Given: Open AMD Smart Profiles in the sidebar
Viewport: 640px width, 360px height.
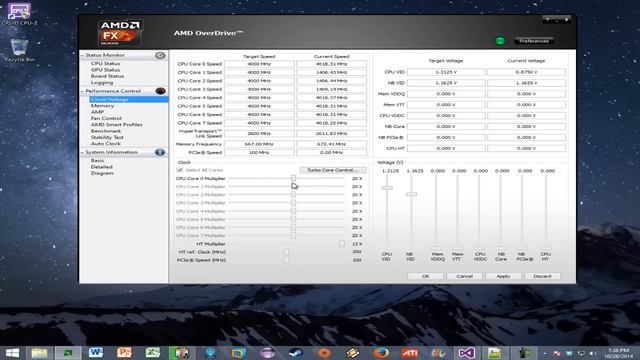Looking at the screenshot, I should pyautogui.click(x=117, y=124).
